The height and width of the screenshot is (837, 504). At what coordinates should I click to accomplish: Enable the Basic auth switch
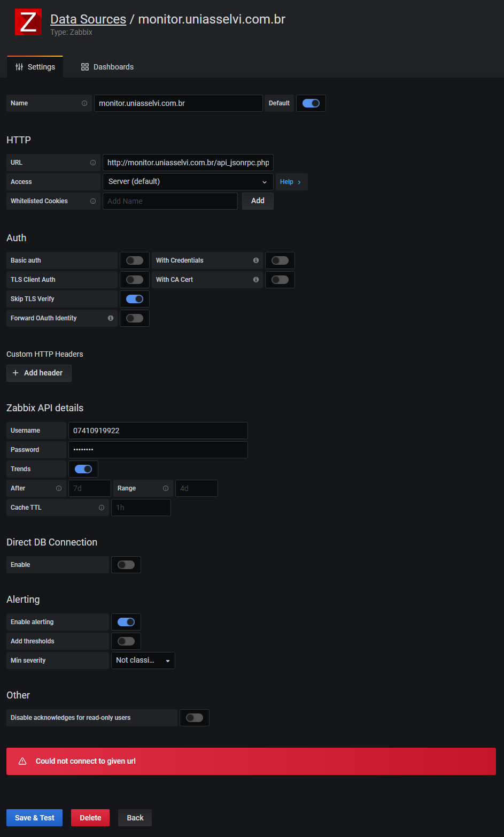[x=135, y=260]
